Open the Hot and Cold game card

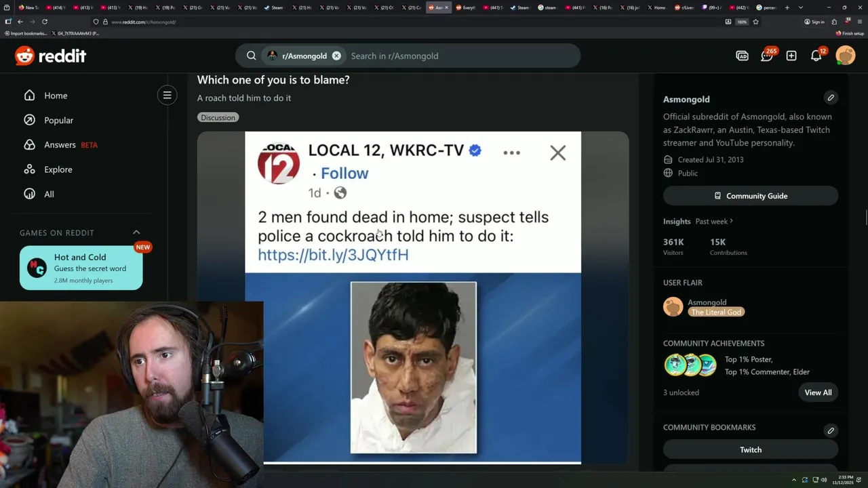tap(81, 268)
